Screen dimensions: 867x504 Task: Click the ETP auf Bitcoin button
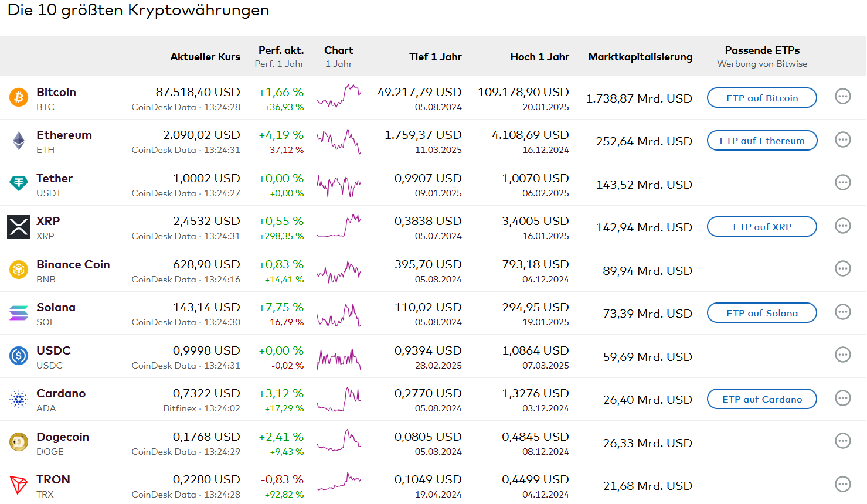(x=761, y=98)
